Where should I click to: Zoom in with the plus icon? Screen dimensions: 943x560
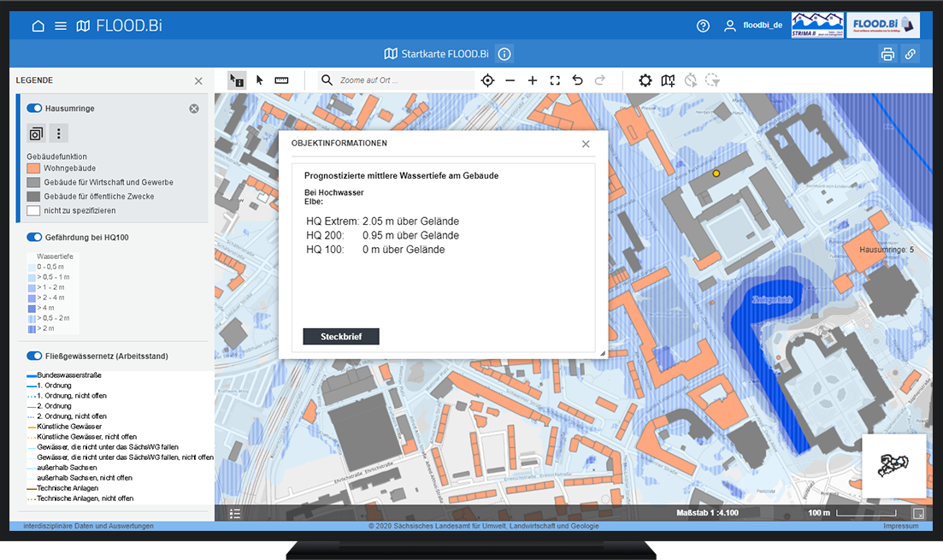(x=533, y=80)
